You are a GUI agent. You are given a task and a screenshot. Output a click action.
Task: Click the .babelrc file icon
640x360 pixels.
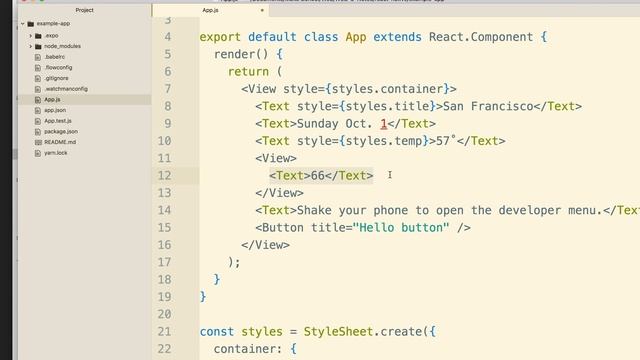pyautogui.click(x=38, y=57)
